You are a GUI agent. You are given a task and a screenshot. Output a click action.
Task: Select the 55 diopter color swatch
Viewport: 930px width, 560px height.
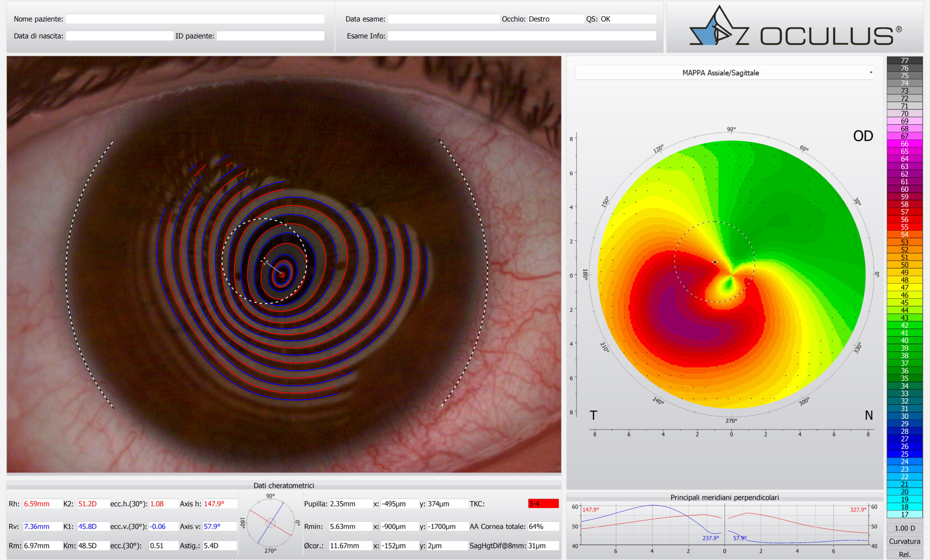click(904, 227)
